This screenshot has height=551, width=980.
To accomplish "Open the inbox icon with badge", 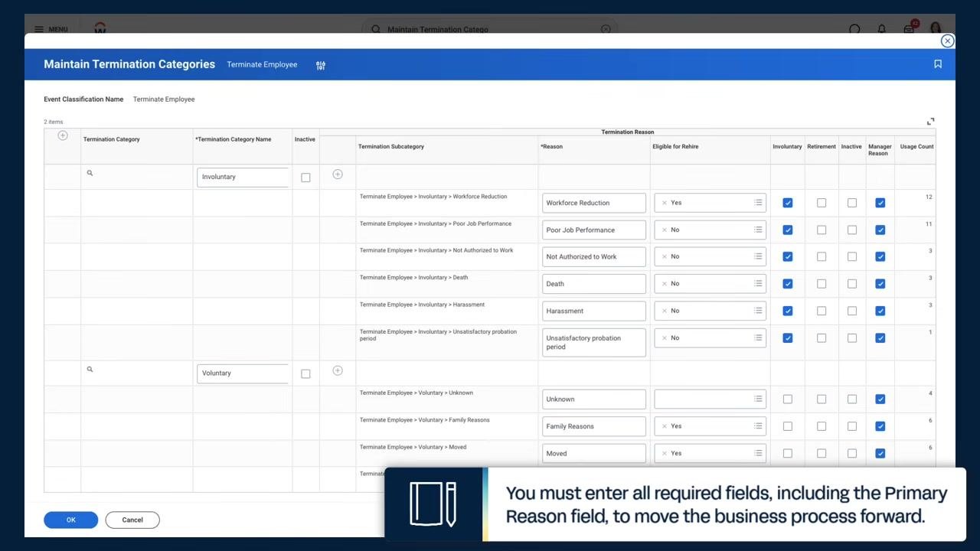I will (x=909, y=29).
